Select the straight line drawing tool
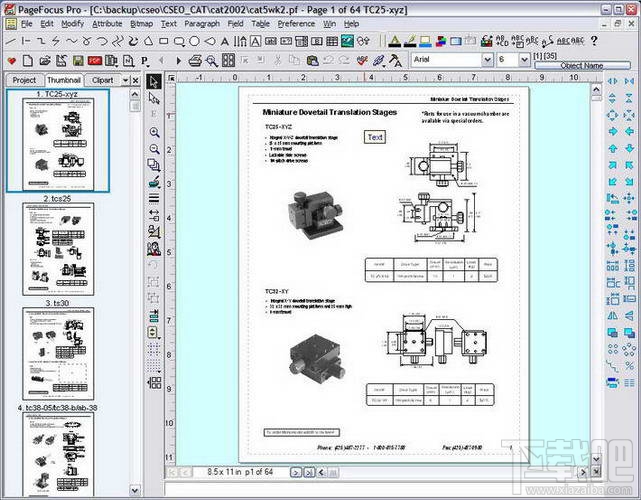The width and height of the screenshot is (641, 500). click(11, 41)
